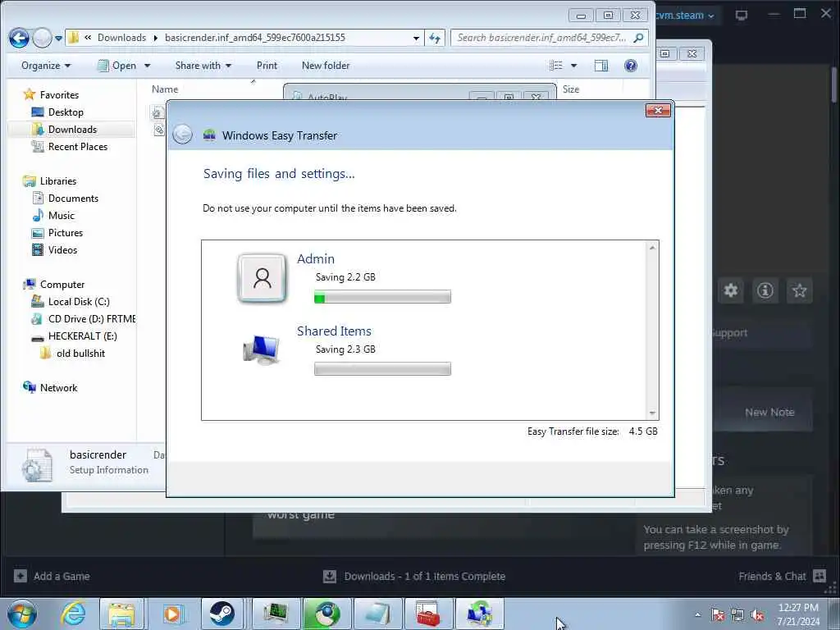Sort by the Size column header
This screenshot has width=840, height=630.
point(571,89)
